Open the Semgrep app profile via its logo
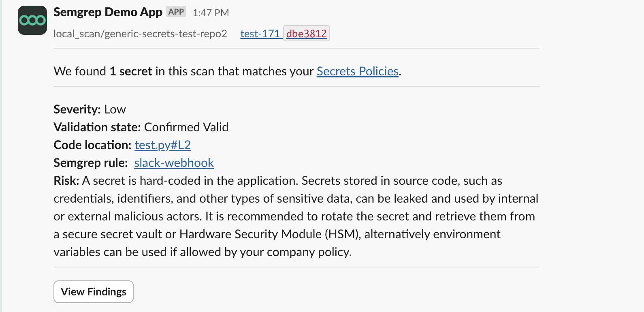The width and height of the screenshot is (644, 312). pyautogui.click(x=32, y=20)
